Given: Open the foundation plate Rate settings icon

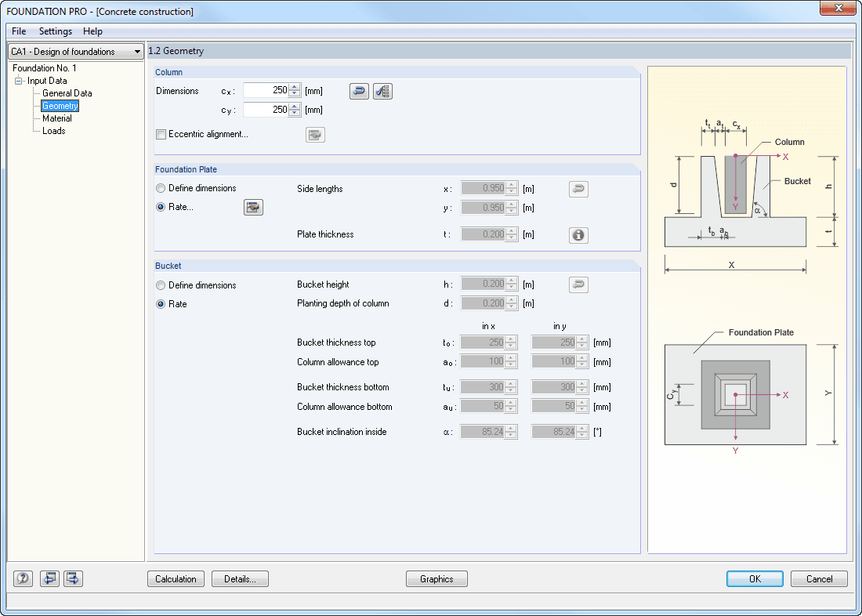Looking at the screenshot, I should (x=253, y=208).
